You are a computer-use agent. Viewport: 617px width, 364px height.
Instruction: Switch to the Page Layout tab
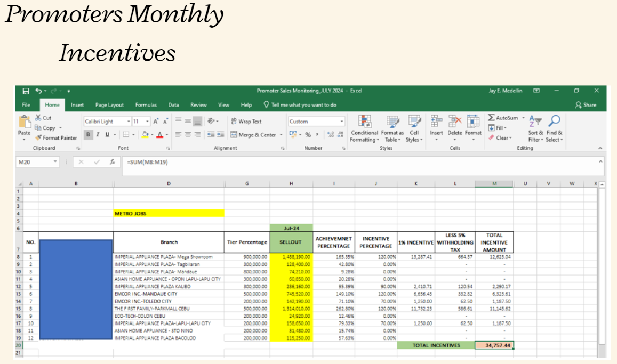109,105
